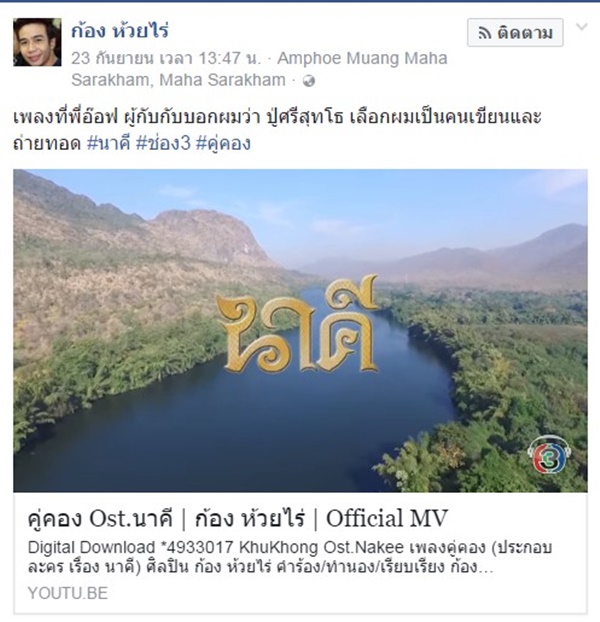Click the Sarakham, Maha Sarakham location line
Viewport: 600px width, 622px height.
click(178, 80)
